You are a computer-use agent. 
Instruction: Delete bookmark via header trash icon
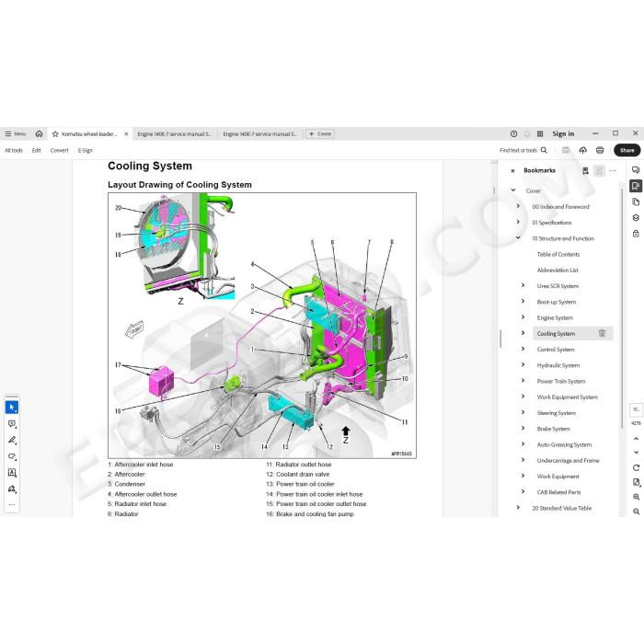pos(599,171)
